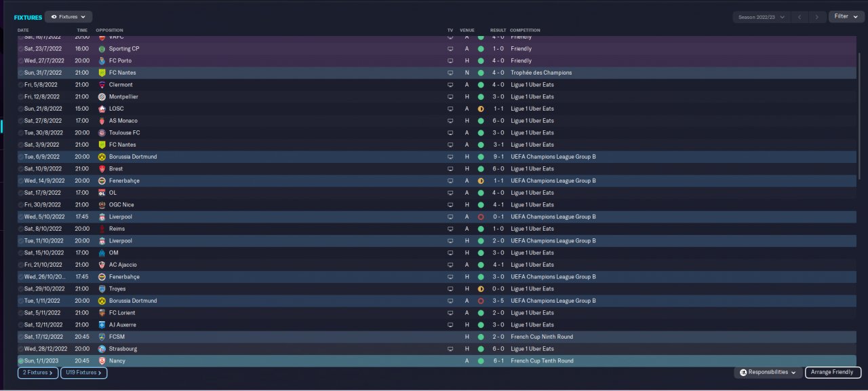Click the Liverpool club crest on 5/10/2022
868x391 pixels.
coord(102,217)
